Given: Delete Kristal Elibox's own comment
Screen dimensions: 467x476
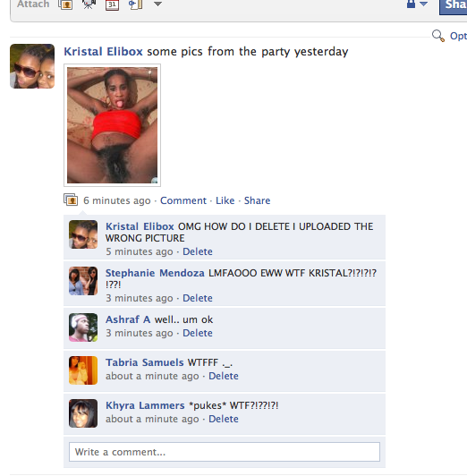Looking at the screenshot, I should point(198,251).
